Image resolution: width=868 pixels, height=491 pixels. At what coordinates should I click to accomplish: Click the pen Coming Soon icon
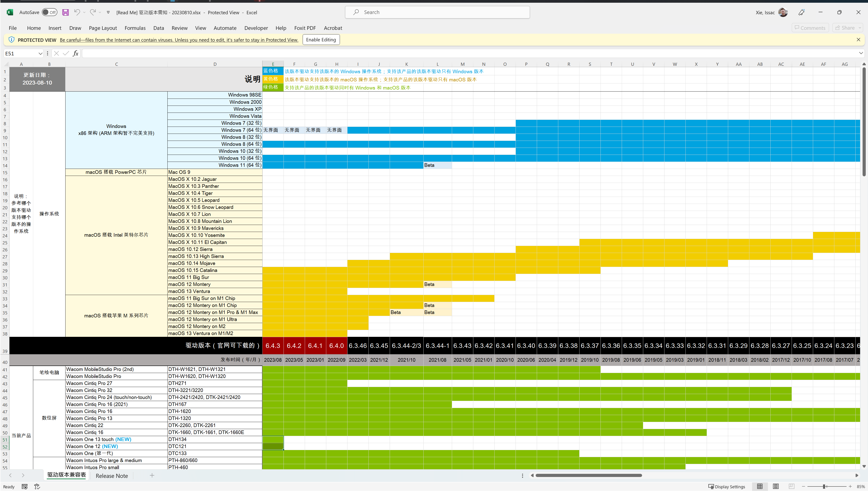point(802,12)
